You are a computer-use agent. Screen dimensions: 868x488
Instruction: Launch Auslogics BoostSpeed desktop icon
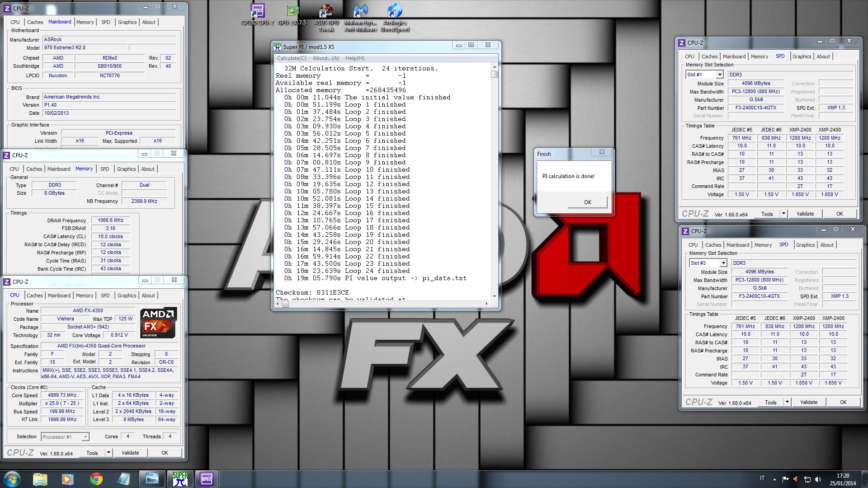click(395, 17)
